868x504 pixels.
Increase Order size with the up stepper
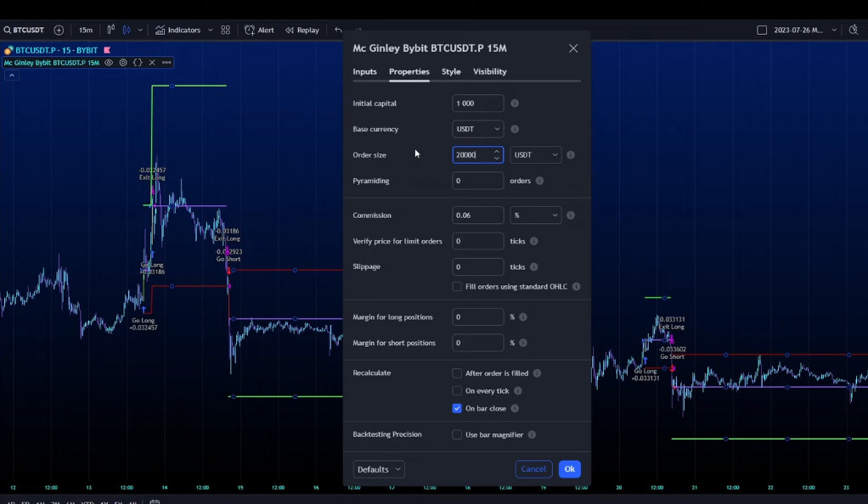click(x=497, y=152)
